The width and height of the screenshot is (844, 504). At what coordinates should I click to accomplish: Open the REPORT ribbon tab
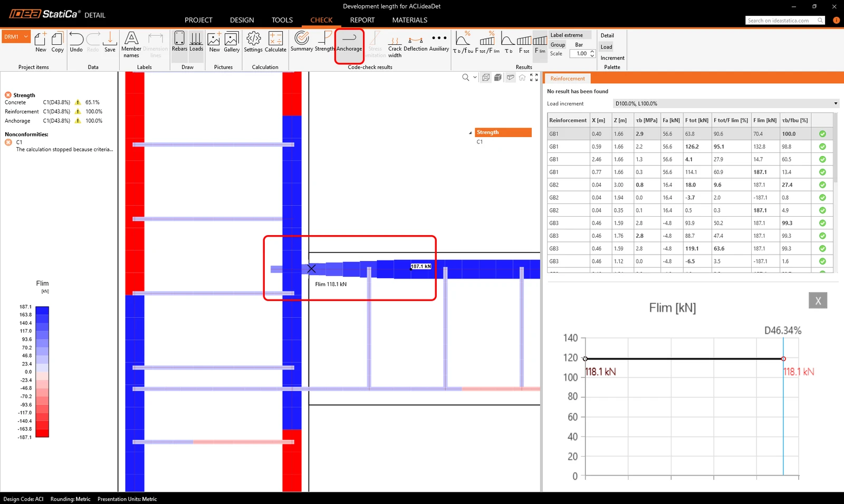[x=362, y=20]
